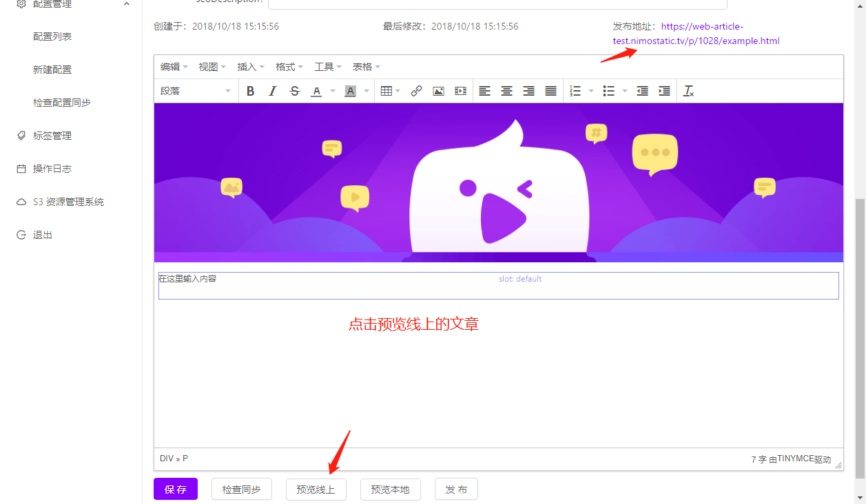
Task: Click the editor resize handle corner
Action: coord(838,465)
